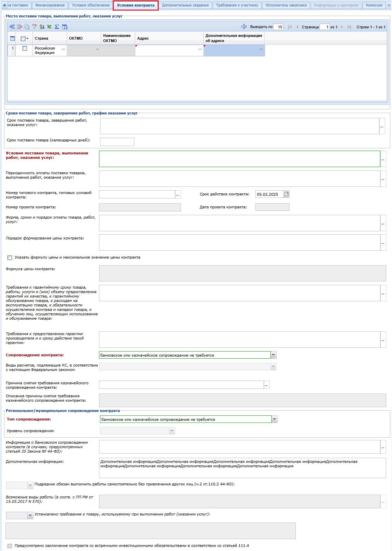392x551 pixels.
Task: Open lookup for 'Причина снятия требования казначейского сопровождения'
Action: coord(267,385)
